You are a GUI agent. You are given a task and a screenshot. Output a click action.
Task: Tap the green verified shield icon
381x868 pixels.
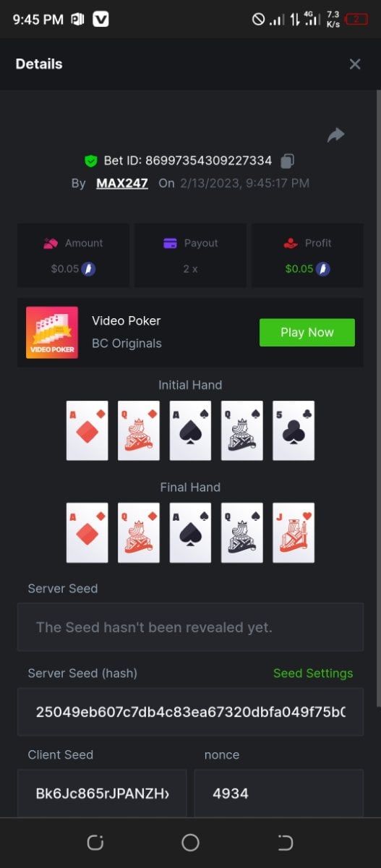(x=90, y=161)
